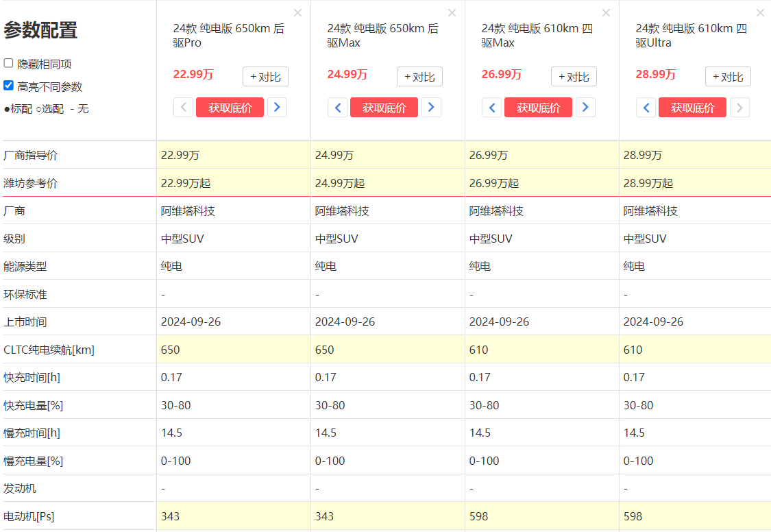The height and width of the screenshot is (532, 771).
Task: Click right arrow under 650km 后驱Pro
Action: (x=277, y=108)
